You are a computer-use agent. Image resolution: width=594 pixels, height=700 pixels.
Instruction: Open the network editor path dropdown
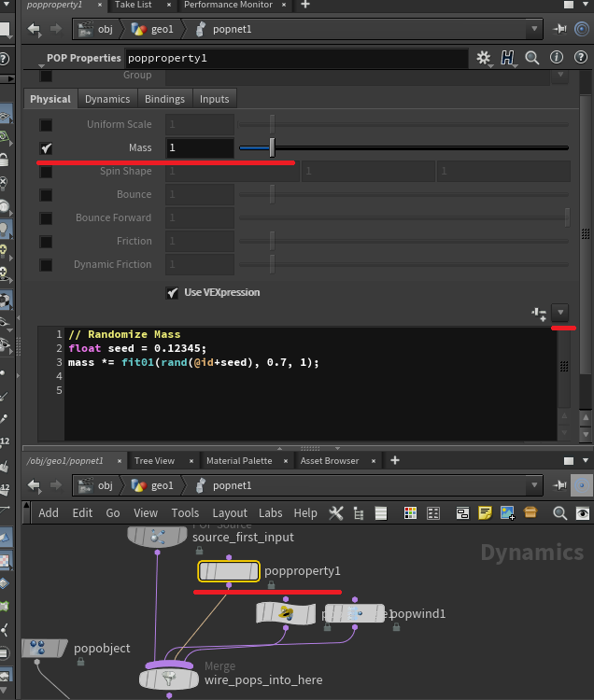[x=534, y=485]
